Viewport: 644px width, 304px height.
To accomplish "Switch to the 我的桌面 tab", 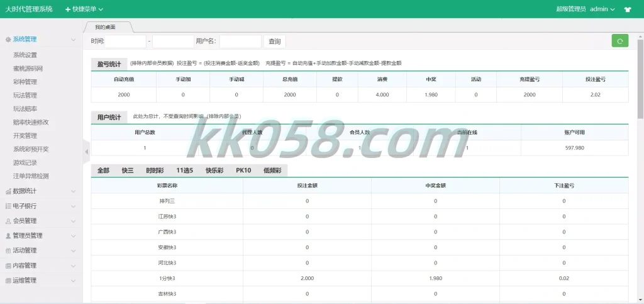I will 106,27.
